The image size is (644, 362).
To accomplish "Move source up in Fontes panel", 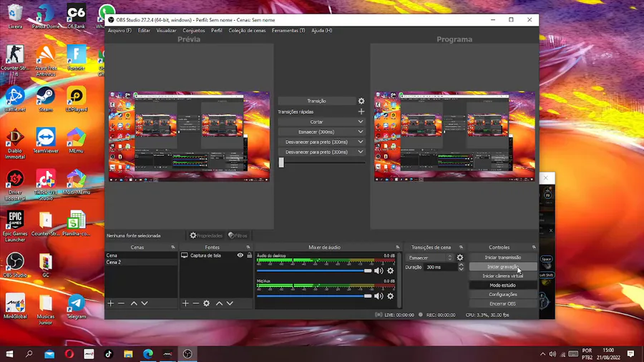I will point(220,303).
